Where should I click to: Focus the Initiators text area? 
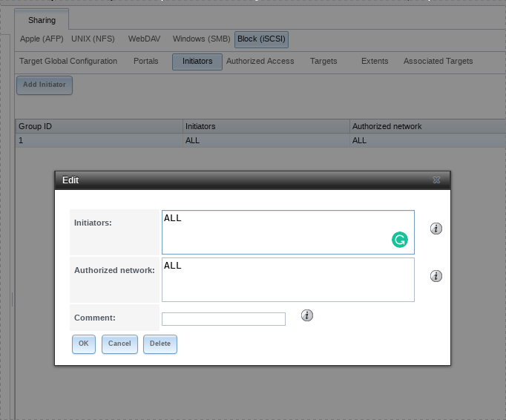(288, 232)
